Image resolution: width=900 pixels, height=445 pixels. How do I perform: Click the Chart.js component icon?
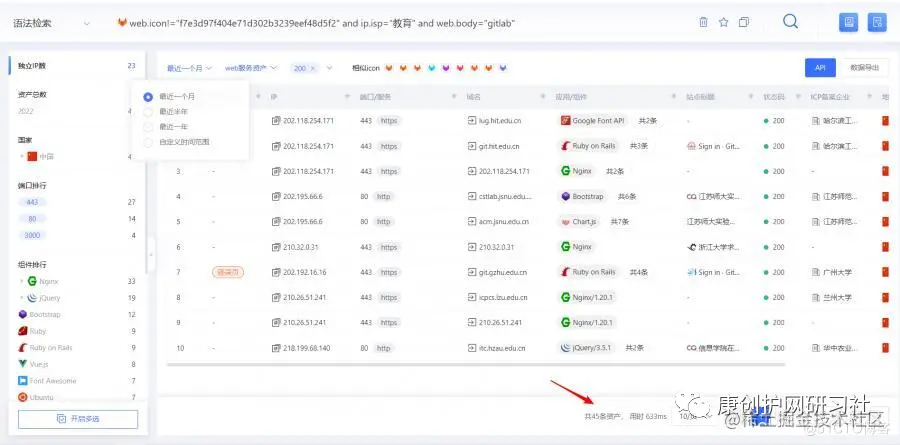pos(565,222)
